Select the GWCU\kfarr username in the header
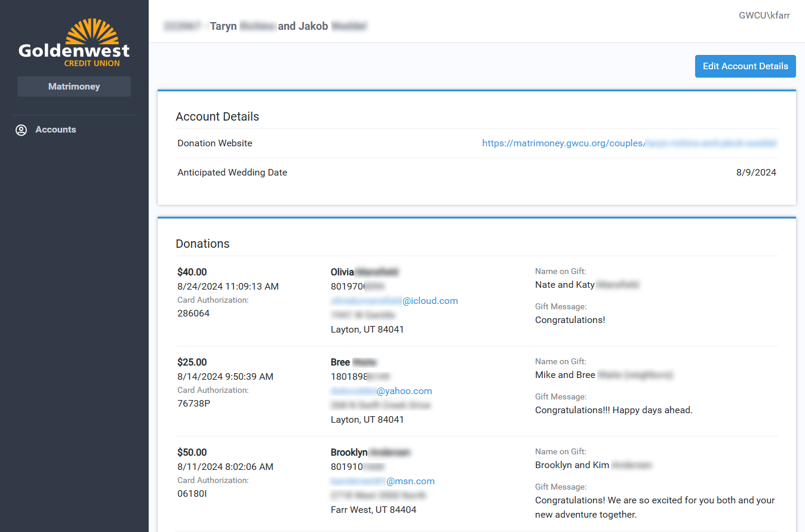This screenshot has width=805, height=532. tap(765, 15)
